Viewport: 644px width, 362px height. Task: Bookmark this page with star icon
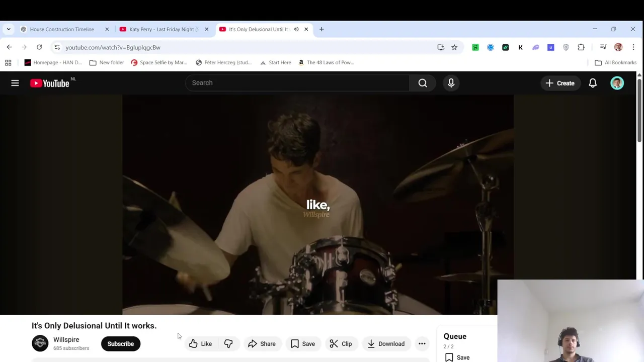tap(454, 47)
